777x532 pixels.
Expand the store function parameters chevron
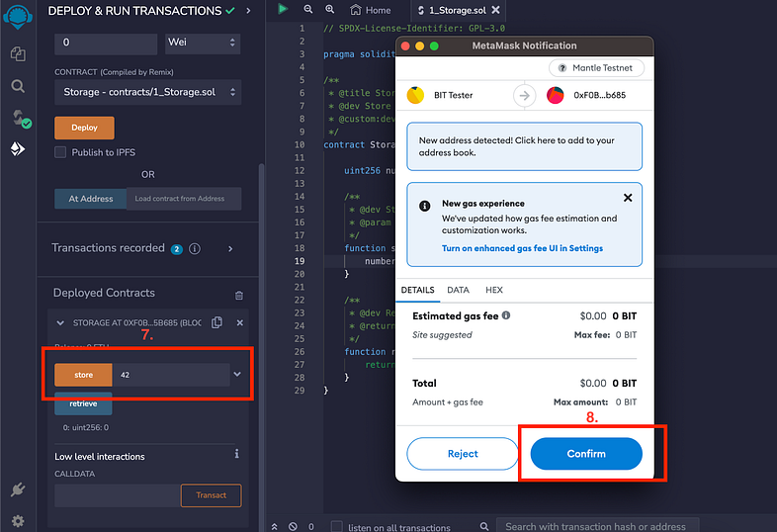(x=237, y=375)
